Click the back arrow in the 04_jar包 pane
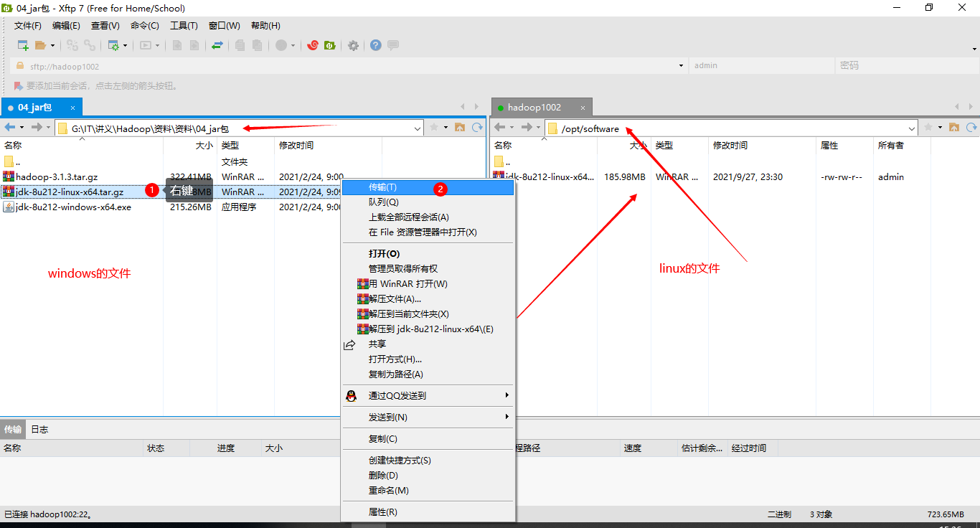 [x=10, y=128]
